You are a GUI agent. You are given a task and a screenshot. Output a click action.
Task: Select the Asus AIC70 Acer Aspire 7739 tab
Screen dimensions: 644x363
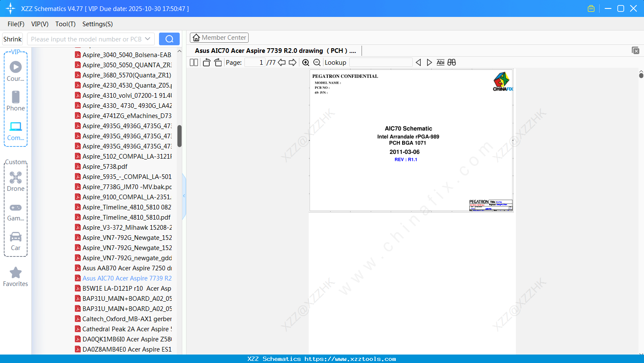[x=275, y=51]
